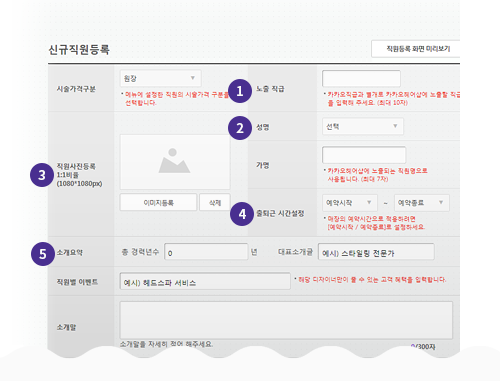Click the 직원별 이벤트 input field
Screen dimensions: 500x381
pos(205,281)
